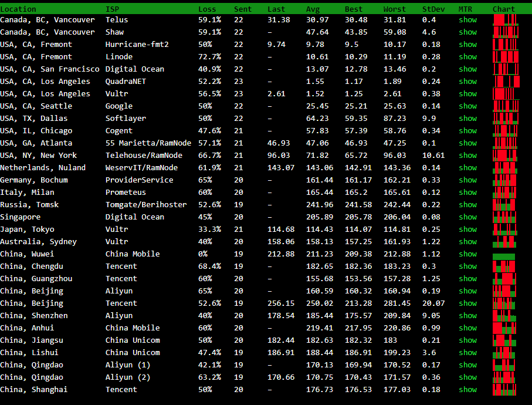This screenshot has width=532, height=405.
Task: Show MTR for Los Angeles Vultr
Action: click(467, 94)
